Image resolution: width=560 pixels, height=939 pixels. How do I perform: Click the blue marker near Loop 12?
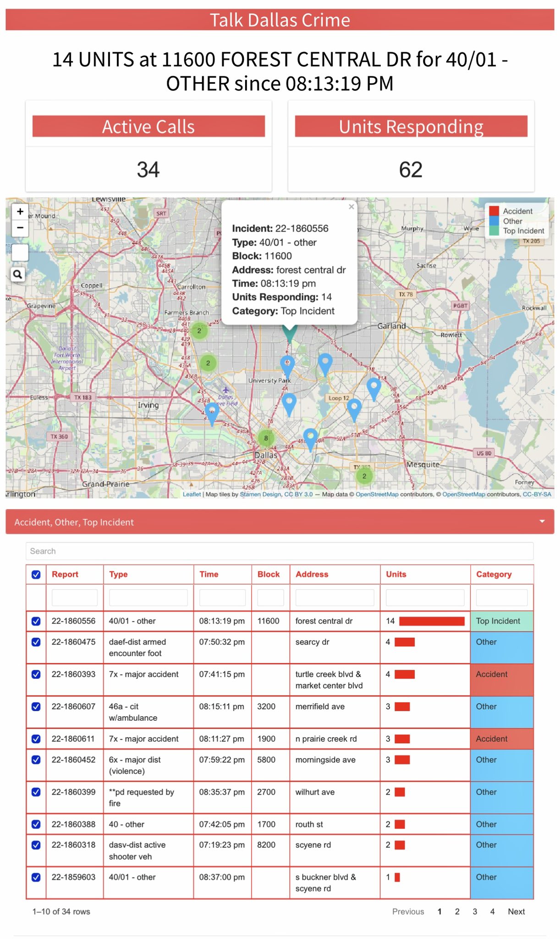[x=354, y=409]
